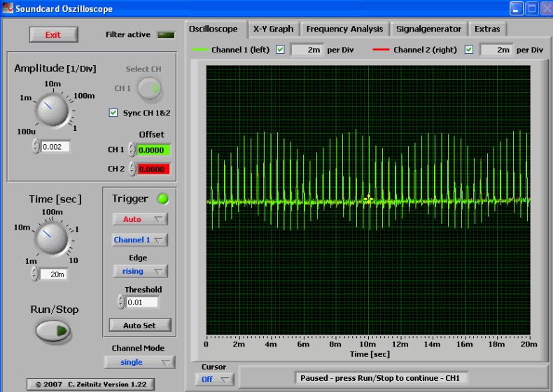Click the Trigger green indicator LED

pos(162,199)
